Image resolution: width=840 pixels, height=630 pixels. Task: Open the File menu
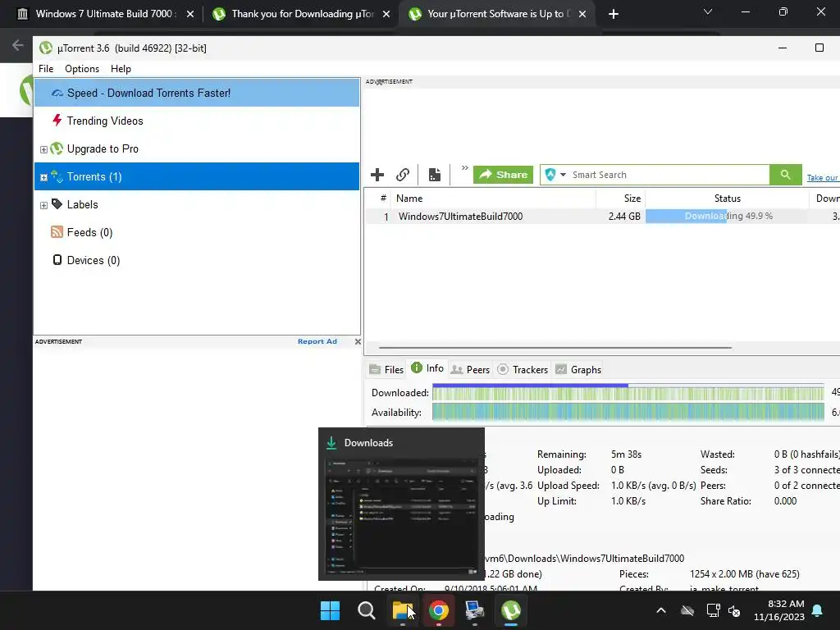[46, 69]
